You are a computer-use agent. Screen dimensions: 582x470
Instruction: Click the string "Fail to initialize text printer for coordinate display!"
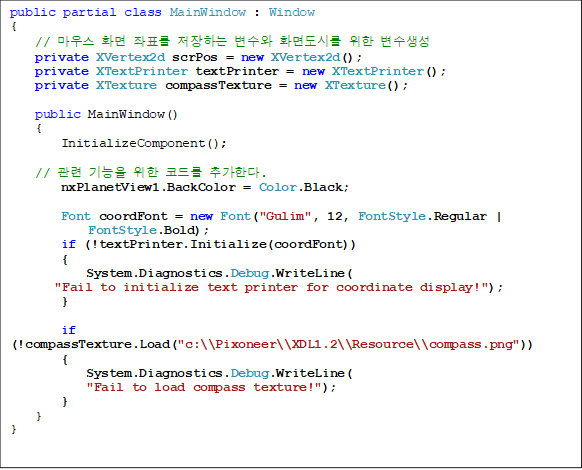[x=271, y=287]
